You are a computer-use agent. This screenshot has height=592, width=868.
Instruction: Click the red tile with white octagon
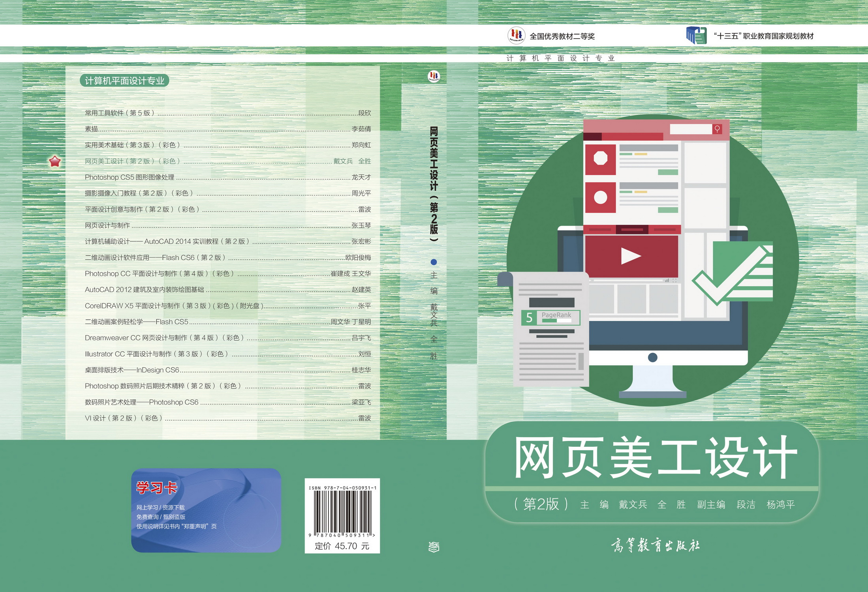600,159
